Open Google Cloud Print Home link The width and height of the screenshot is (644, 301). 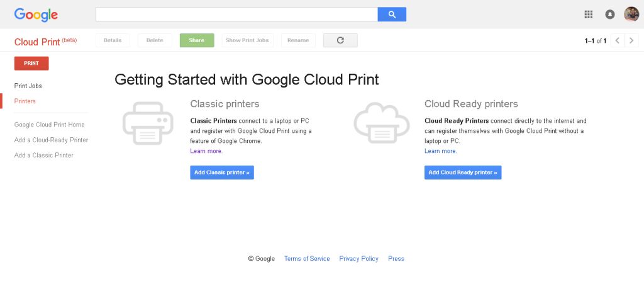point(49,125)
